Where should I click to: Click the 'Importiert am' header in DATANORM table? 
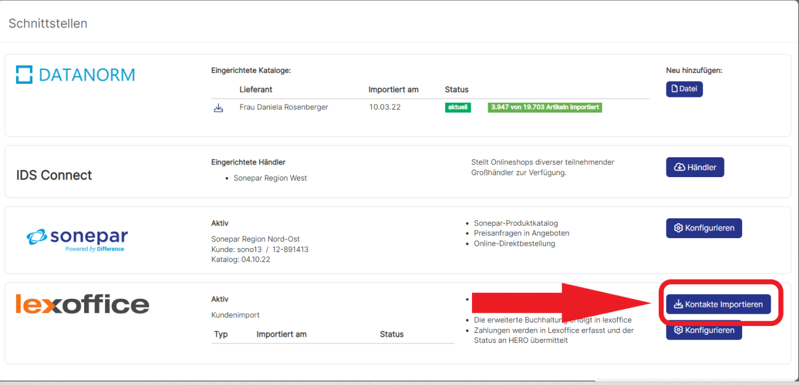[393, 90]
